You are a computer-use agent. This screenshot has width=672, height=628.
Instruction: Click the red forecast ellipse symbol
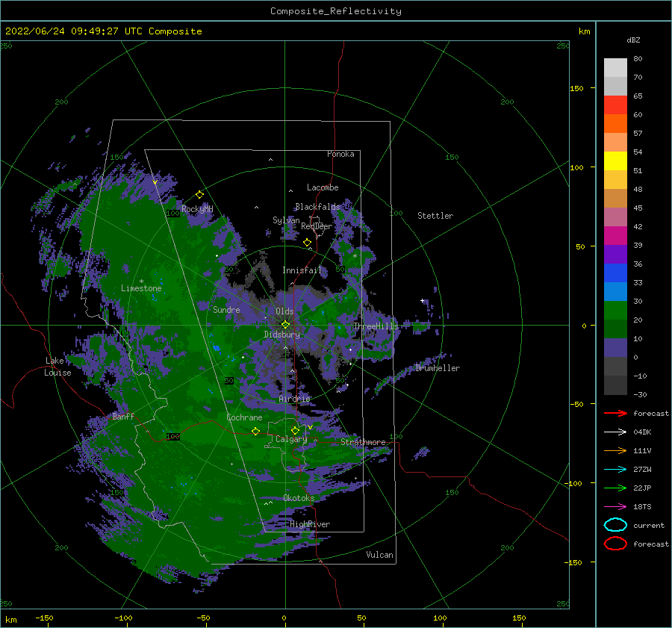[x=615, y=544]
